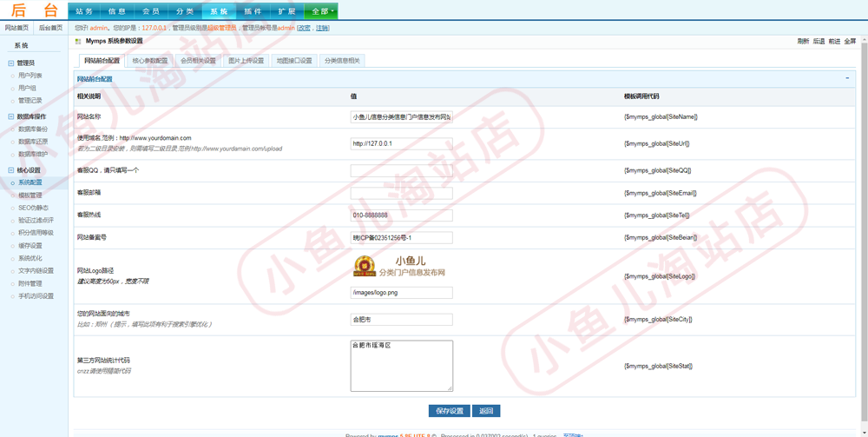This screenshot has height=437, width=868.
Task: Switch to 核心参数配置 tab
Action: pos(150,61)
